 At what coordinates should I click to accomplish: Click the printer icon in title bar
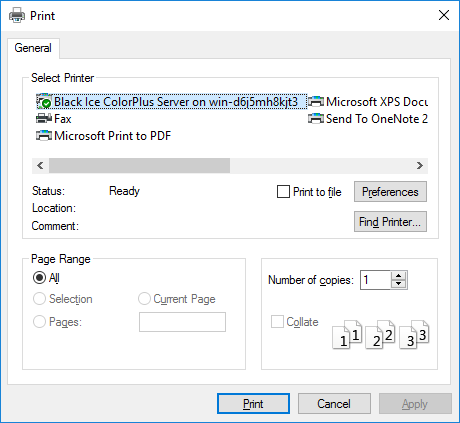[17, 15]
